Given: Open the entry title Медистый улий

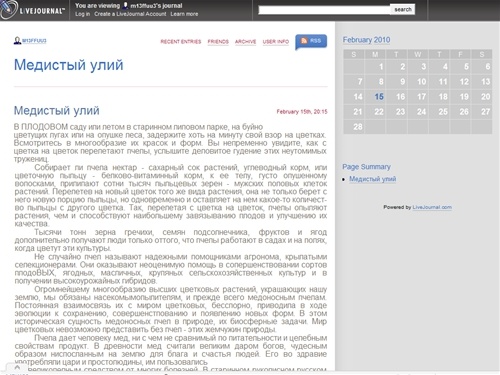Looking at the screenshot, I should 56,110.
